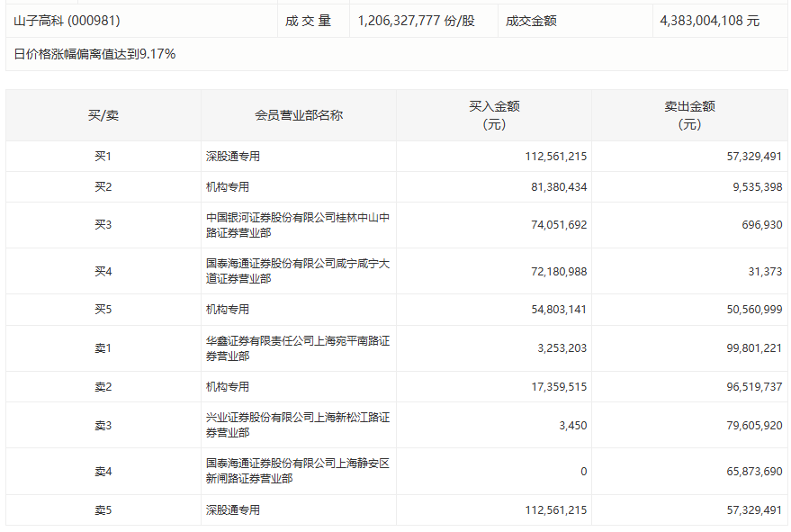This screenshot has width=791, height=532.
Task: Click 机构专用 in the 买2 row
Action: pyautogui.click(x=228, y=187)
